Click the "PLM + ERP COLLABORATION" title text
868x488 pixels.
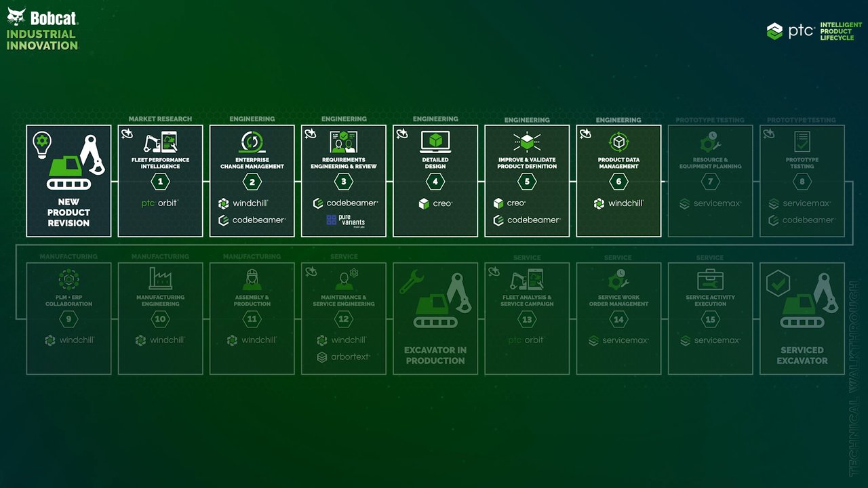tap(69, 300)
